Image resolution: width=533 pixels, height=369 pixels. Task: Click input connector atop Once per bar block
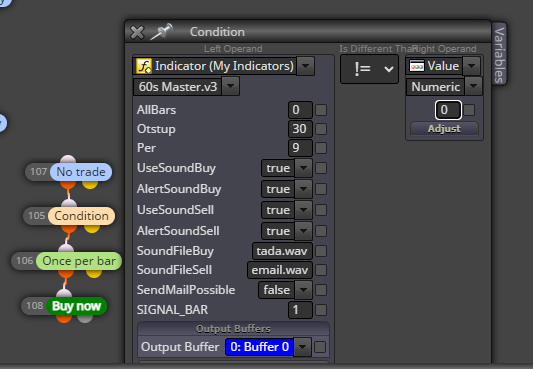click(66, 248)
